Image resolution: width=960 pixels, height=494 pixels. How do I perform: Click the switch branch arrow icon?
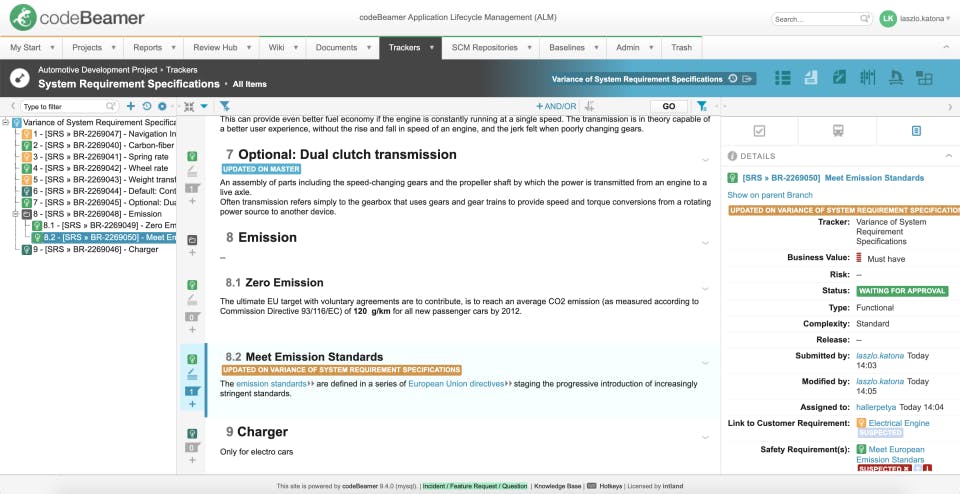[x=747, y=79]
